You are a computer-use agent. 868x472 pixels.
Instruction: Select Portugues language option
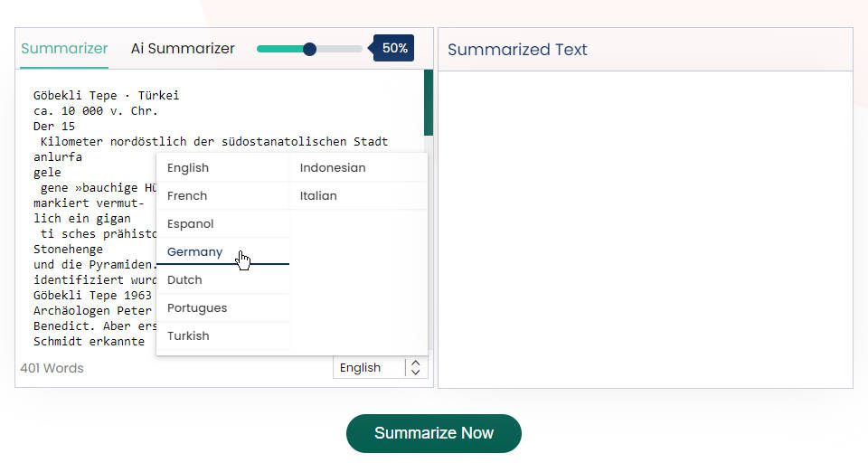point(223,308)
